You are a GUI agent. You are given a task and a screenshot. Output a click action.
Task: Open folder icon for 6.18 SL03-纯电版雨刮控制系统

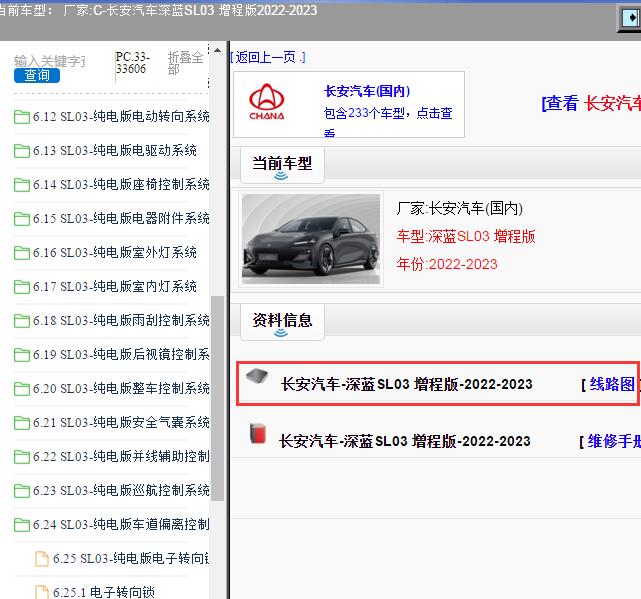[21, 321]
